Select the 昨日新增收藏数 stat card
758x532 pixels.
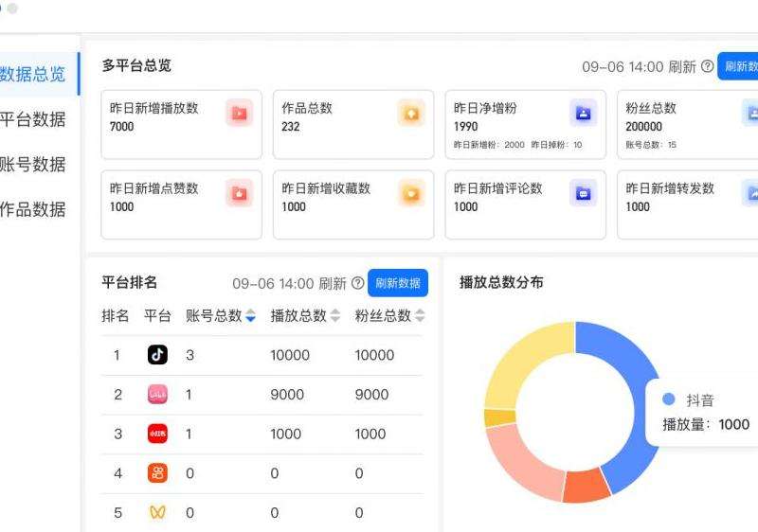pyautogui.click(x=352, y=204)
